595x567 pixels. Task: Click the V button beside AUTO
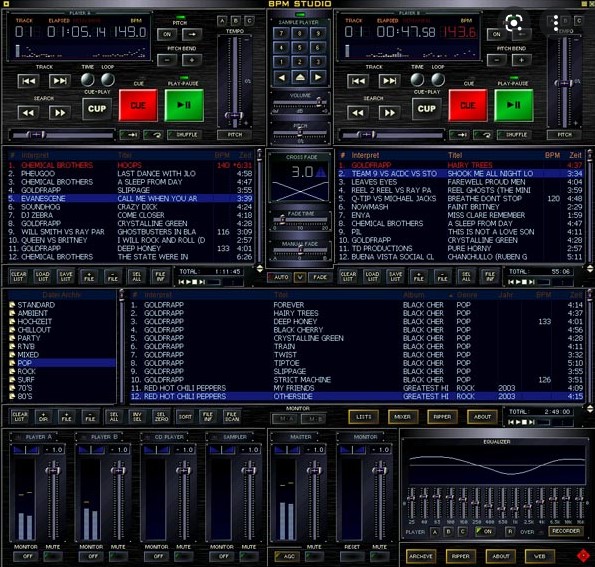pyautogui.click(x=300, y=277)
